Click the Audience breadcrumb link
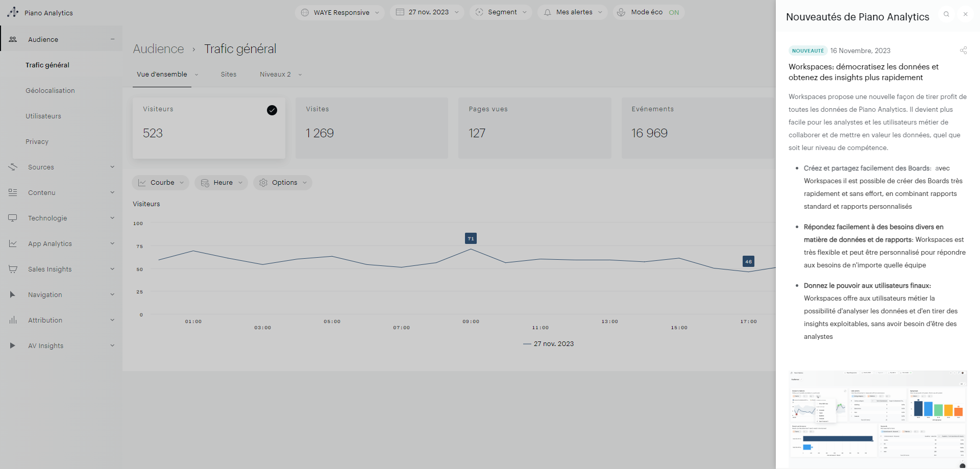 pyautogui.click(x=158, y=49)
